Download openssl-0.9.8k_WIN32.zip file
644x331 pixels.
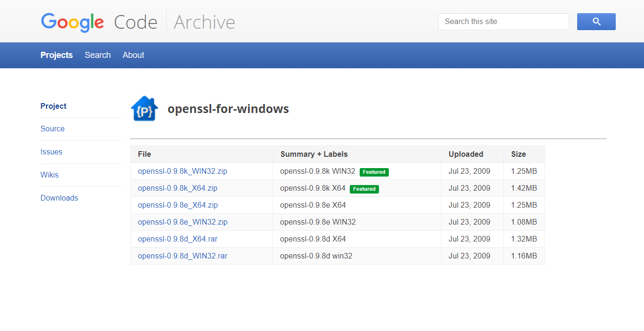point(182,171)
